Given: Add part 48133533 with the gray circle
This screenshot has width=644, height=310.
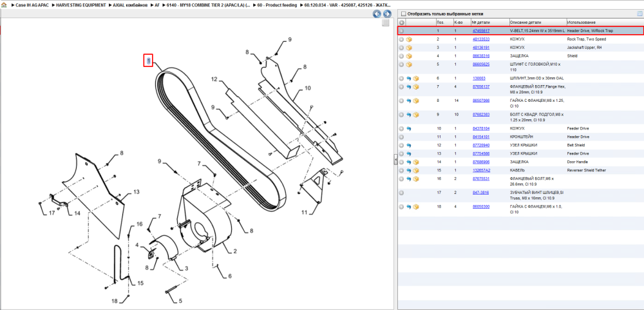Looking at the screenshot, I should [x=402, y=39].
